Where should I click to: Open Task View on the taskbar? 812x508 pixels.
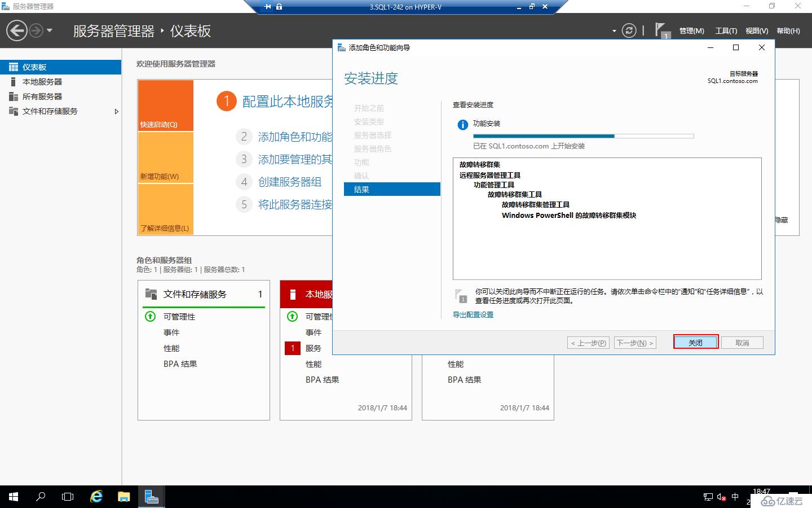[x=68, y=497]
